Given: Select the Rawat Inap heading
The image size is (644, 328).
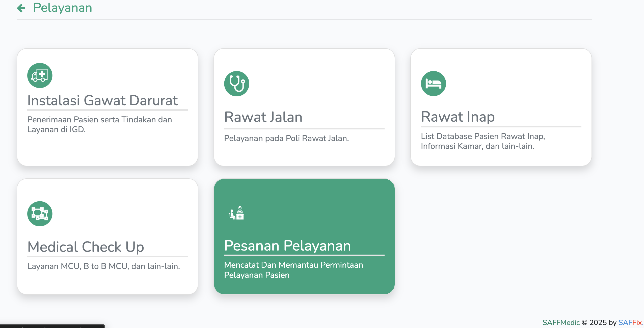Looking at the screenshot, I should 458,117.
